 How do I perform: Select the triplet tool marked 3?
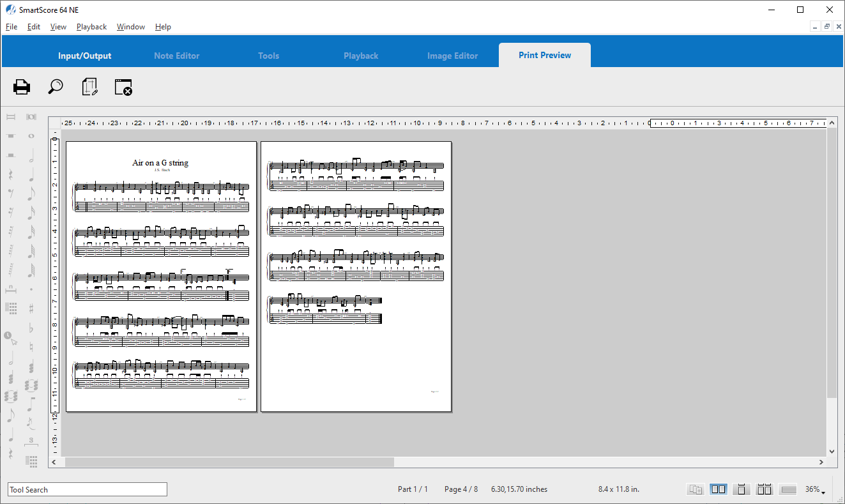click(x=31, y=441)
